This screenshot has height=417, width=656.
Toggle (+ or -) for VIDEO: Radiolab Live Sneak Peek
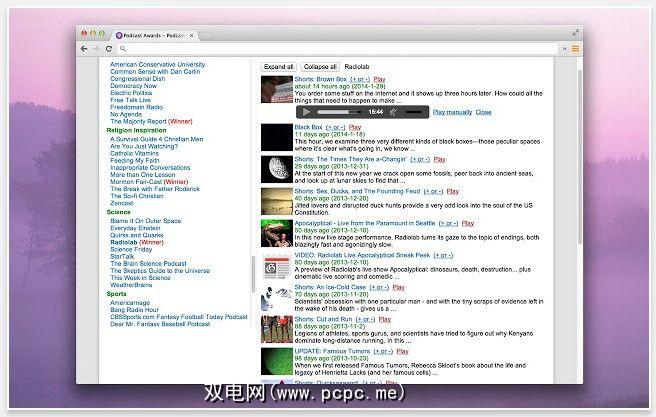click(x=443, y=255)
